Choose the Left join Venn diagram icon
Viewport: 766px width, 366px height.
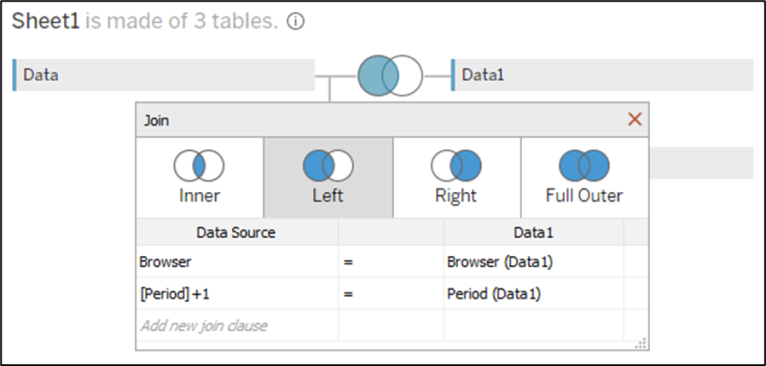pos(328,166)
